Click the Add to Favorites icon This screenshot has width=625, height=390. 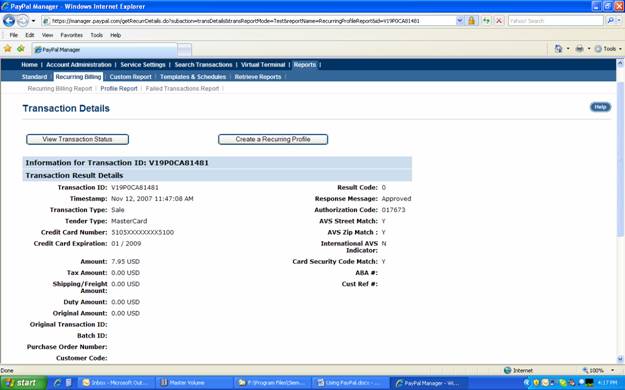click(21, 49)
